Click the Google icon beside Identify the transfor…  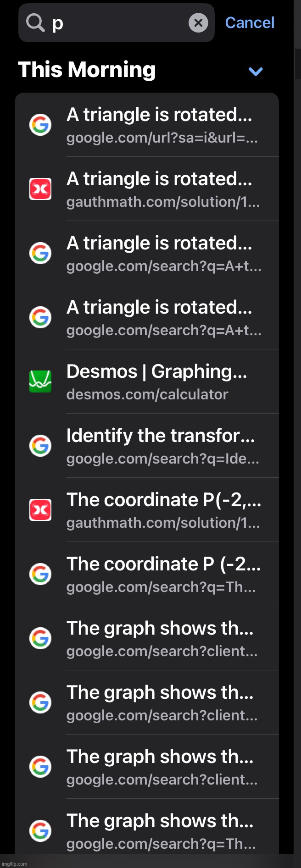40,446
